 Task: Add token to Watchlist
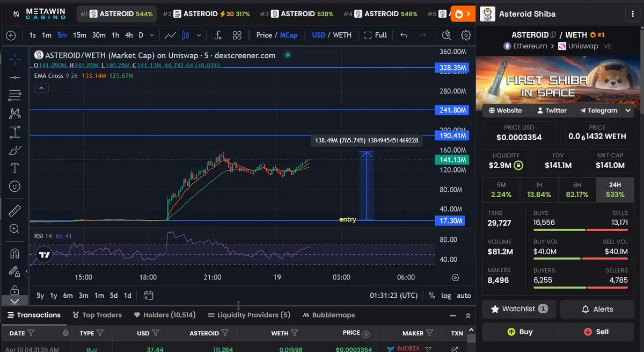(519, 309)
